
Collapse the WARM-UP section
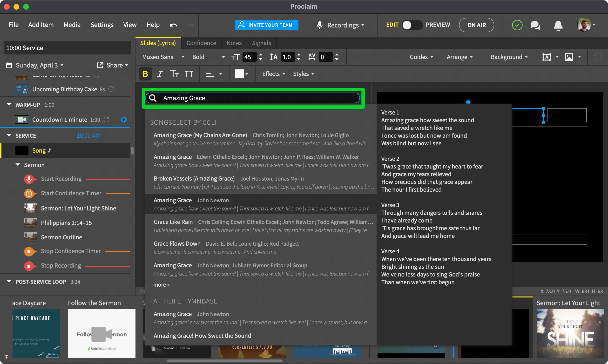(9, 105)
